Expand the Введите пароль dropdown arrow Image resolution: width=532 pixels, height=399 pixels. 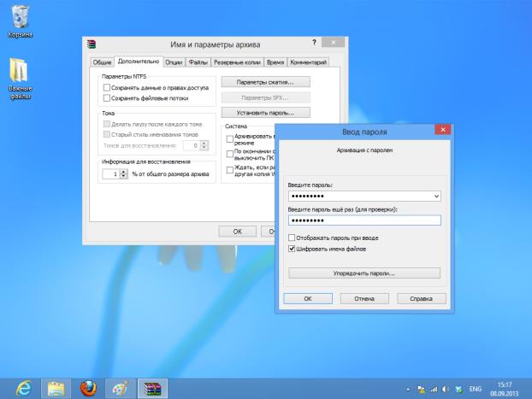pos(436,197)
